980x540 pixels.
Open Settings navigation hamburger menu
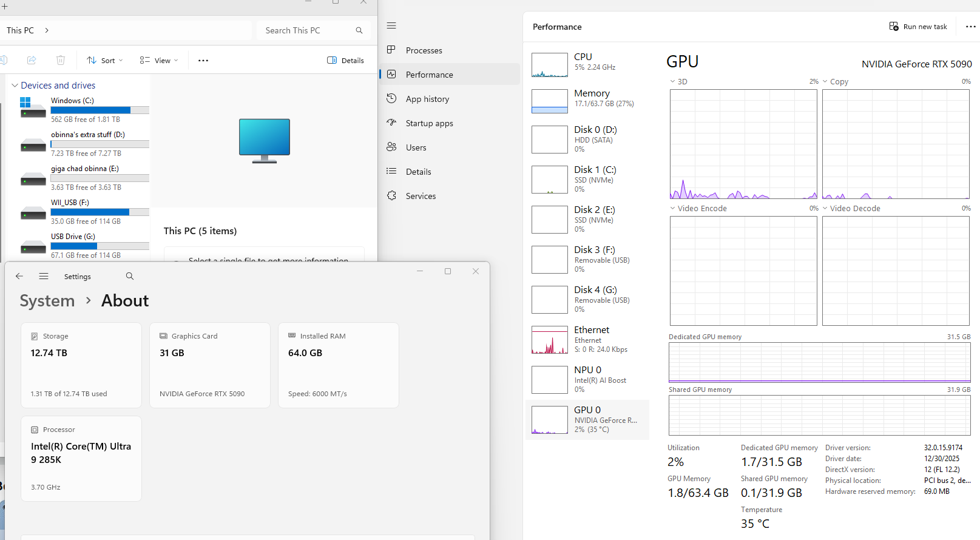point(44,276)
